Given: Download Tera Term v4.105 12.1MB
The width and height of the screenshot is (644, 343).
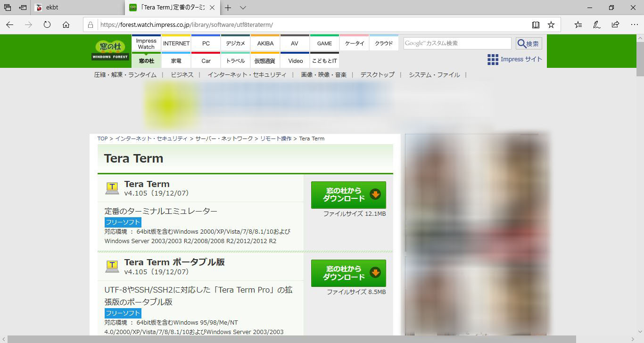Looking at the screenshot, I should coord(348,195).
